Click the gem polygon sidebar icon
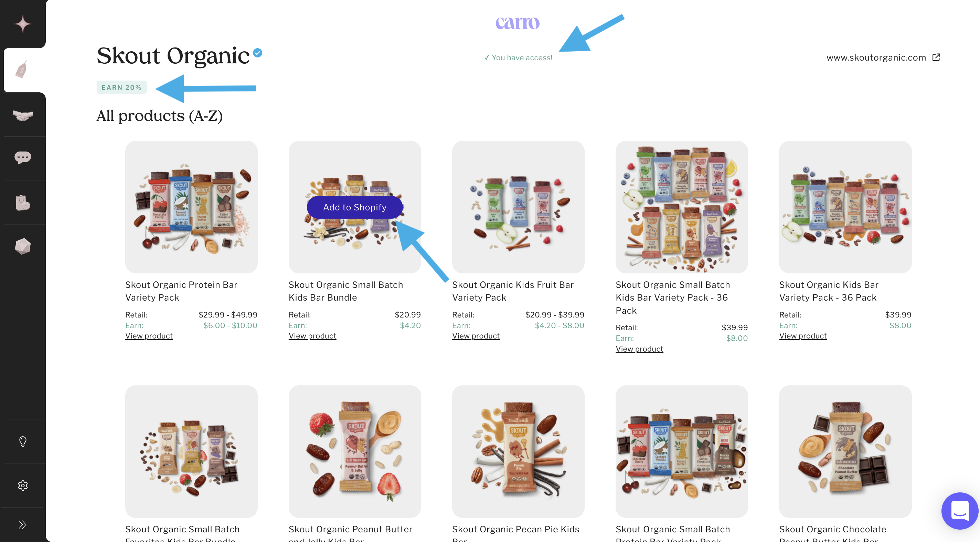980x542 pixels. point(23,246)
